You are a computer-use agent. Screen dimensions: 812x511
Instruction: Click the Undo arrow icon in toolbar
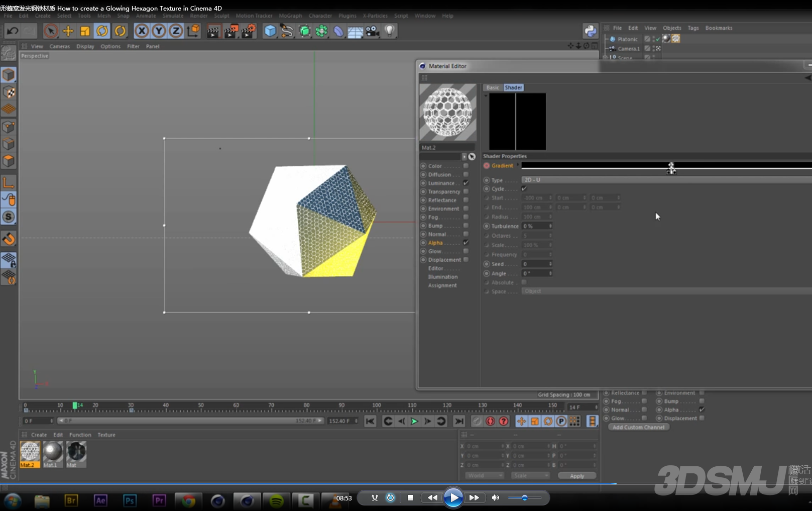13,31
